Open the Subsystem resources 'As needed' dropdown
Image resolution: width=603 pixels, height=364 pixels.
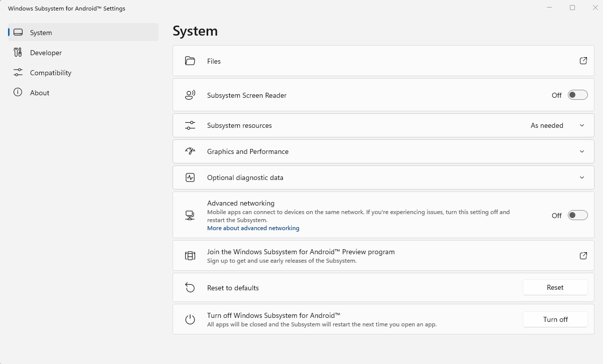547,125
